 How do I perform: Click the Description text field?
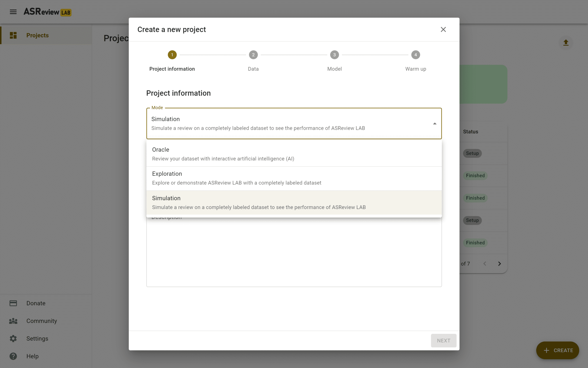click(x=294, y=253)
